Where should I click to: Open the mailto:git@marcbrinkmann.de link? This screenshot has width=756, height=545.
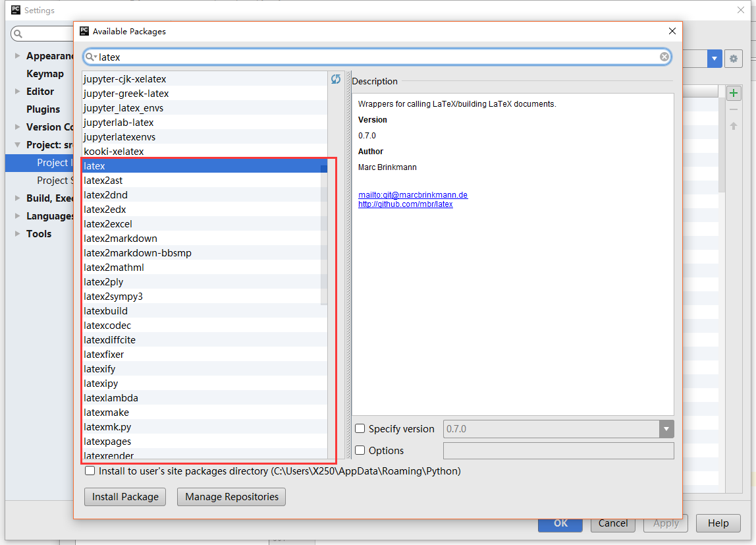[413, 195]
